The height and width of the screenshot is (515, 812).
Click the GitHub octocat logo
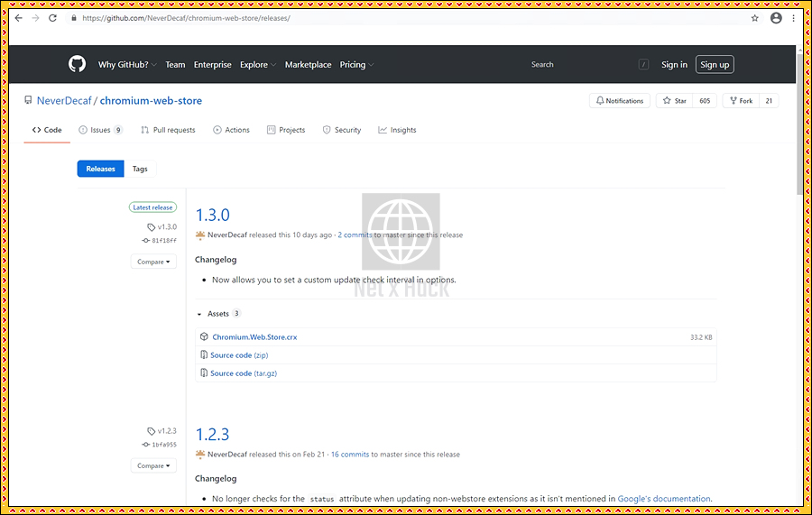[x=78, y=64]
